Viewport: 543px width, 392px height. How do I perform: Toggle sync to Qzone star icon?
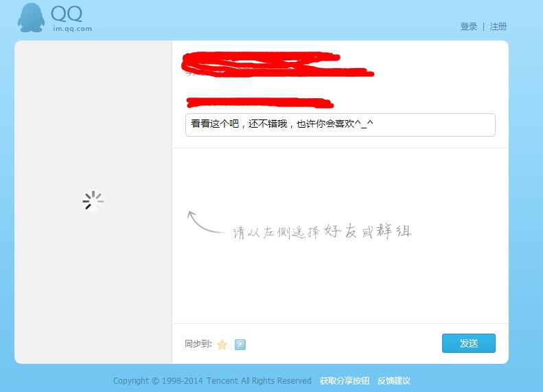(x=222, y=344)
